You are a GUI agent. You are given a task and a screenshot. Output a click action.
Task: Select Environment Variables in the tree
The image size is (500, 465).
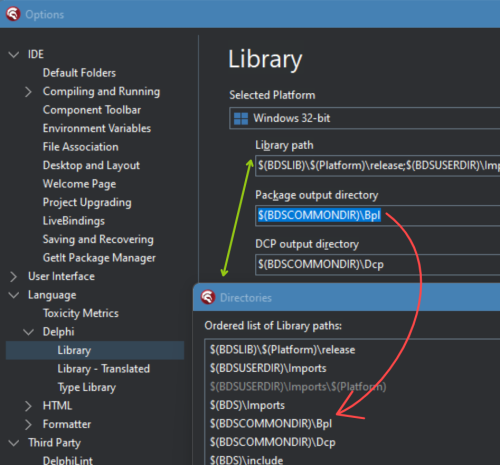coord(97,128)
